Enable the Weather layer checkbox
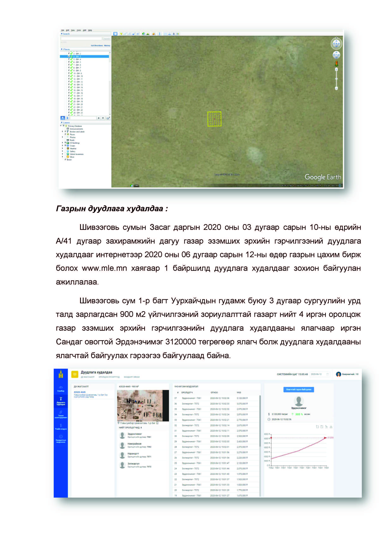The image size is (392, 554). [x=65, y=148]
